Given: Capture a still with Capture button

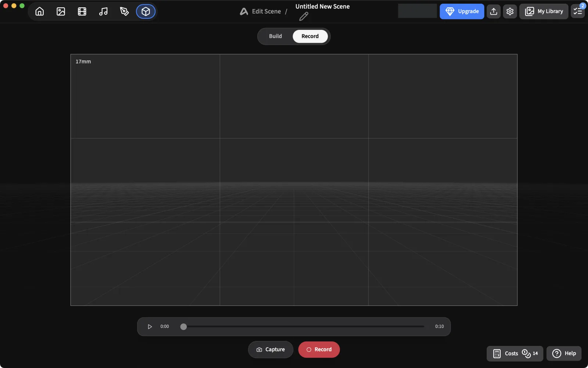Looking at the screenshot, I should pos(270,350).
